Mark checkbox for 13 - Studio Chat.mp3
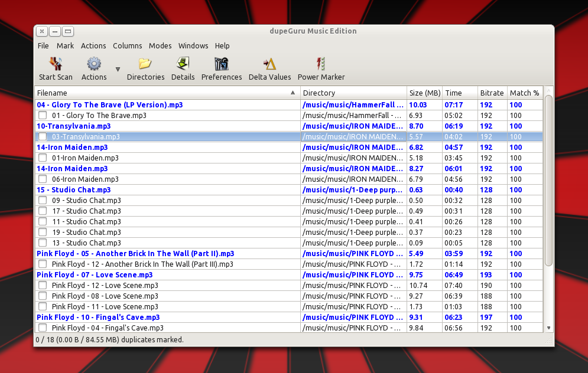This screenshot has width=588, height=373. click(x=43, y=243)
